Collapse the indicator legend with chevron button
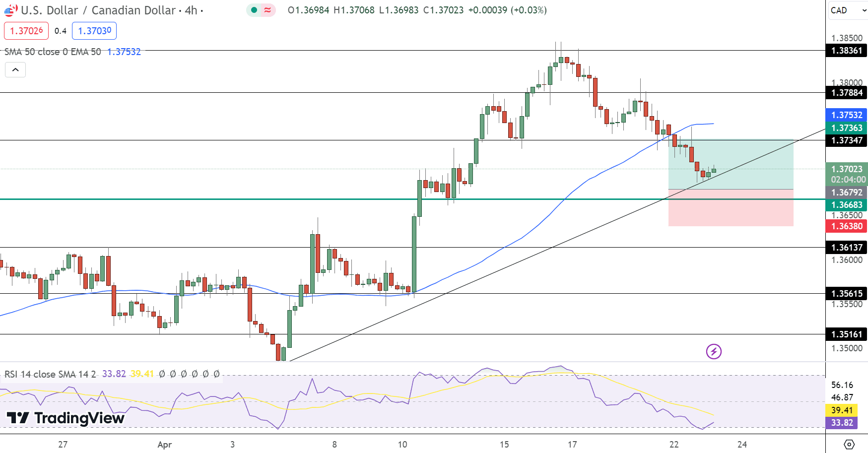The width and height of the screenshot is (868, 453). [x=15, y=70]
